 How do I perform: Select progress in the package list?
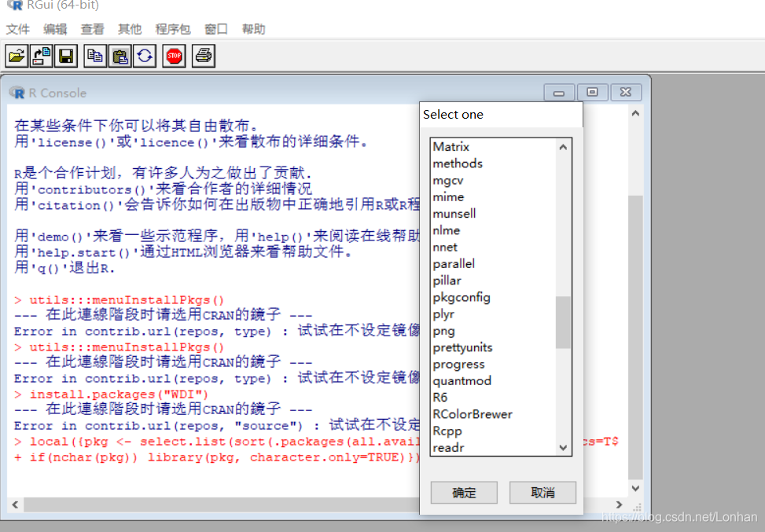pos(493,365)
